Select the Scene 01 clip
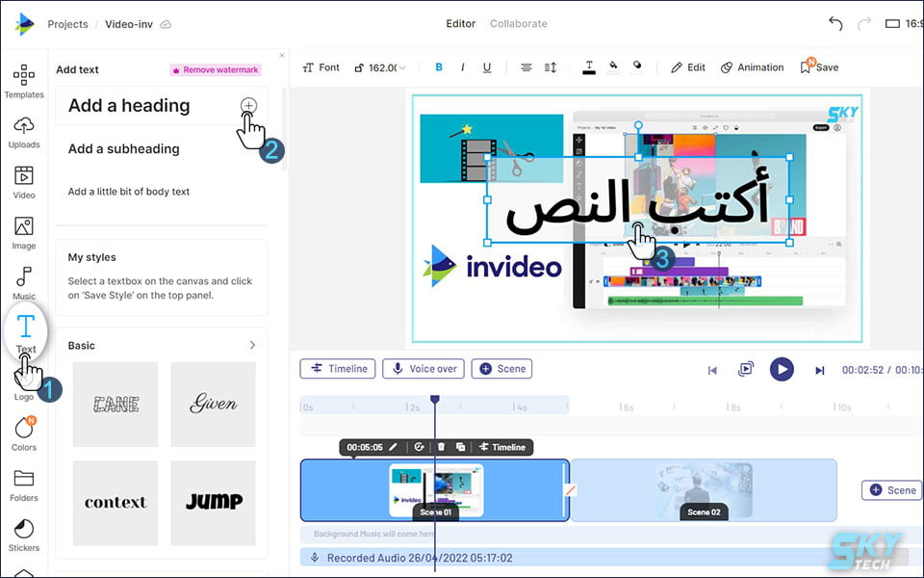 (x=435, y=490)
